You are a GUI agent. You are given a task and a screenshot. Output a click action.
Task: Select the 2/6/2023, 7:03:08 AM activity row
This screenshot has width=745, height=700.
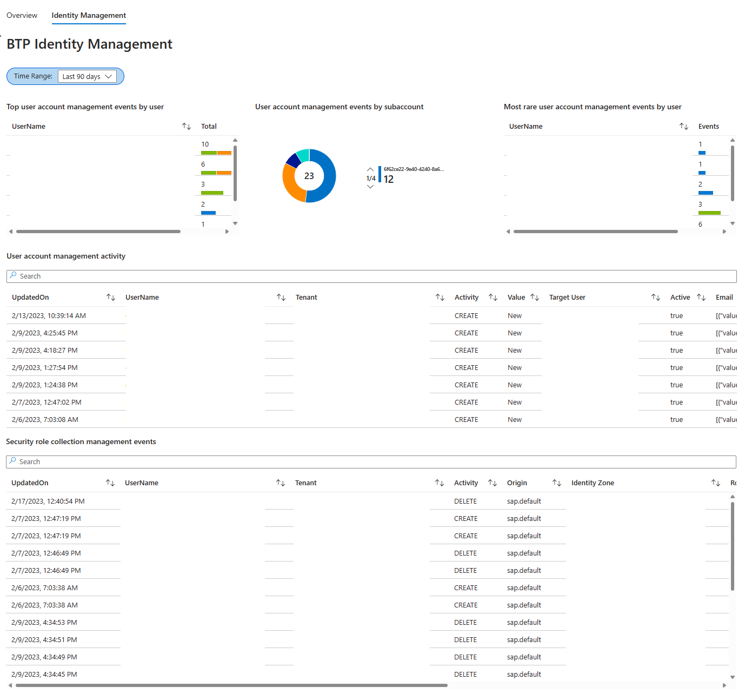[371, 419]
